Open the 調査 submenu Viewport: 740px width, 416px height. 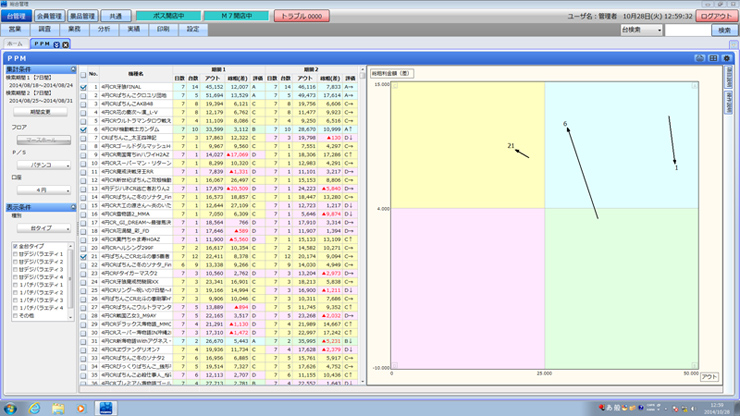click(44, 29)
